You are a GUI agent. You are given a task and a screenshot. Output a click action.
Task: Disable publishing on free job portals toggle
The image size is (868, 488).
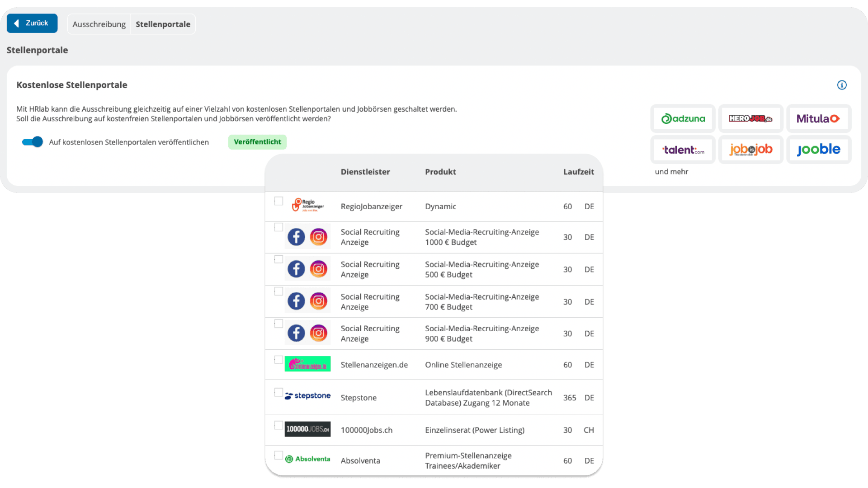[x=33, y=142]
